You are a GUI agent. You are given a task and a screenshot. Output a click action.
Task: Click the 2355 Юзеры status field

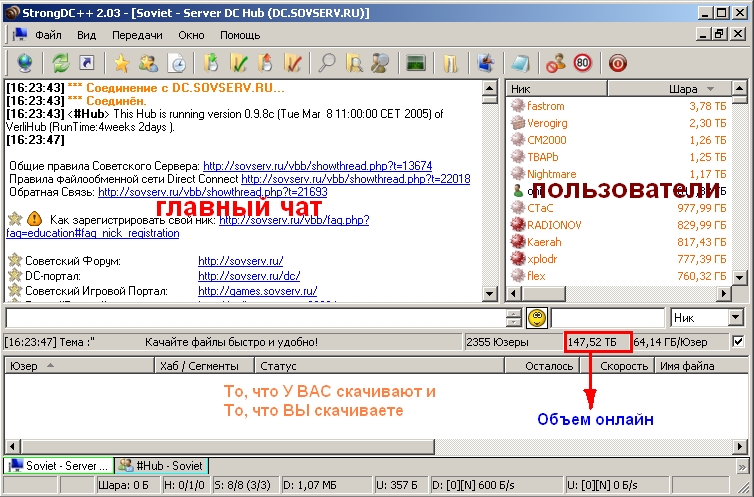click(x=512, y=342)
